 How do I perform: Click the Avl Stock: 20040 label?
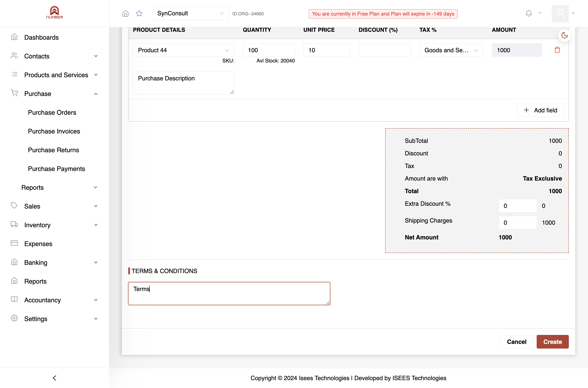click(275, 61)
